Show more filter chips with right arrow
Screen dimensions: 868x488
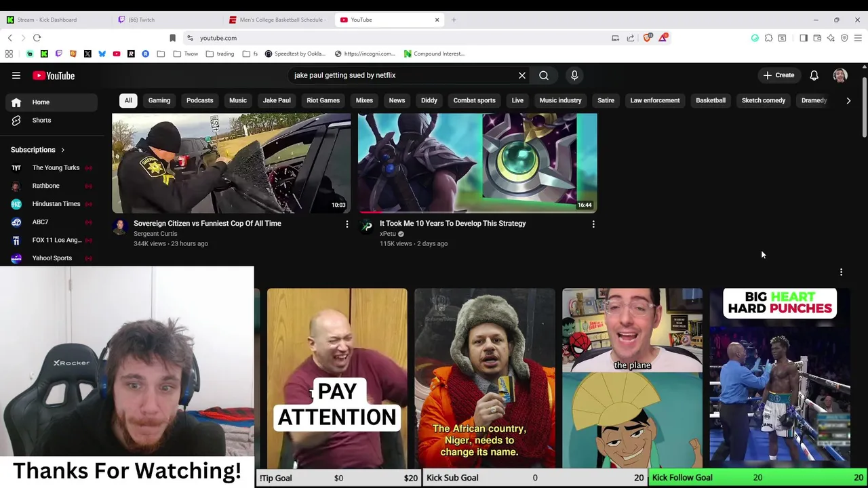848,100
